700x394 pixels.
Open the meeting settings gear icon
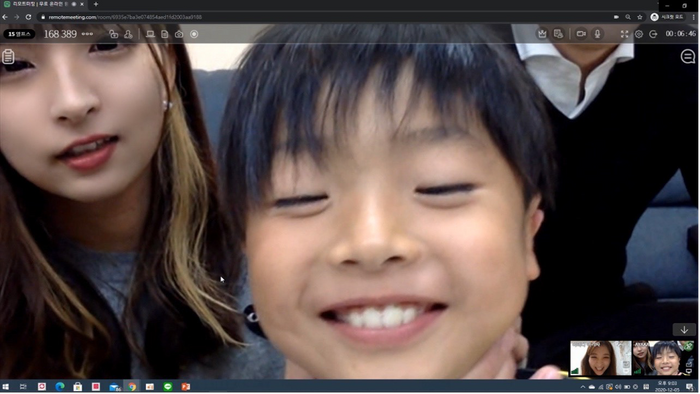click(639, 34)
